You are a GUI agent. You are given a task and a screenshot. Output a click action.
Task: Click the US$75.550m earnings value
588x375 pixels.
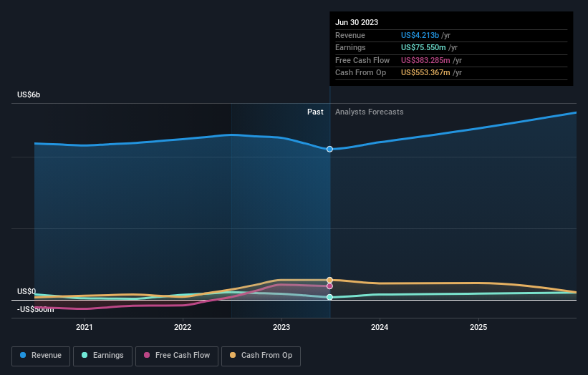pos(423,47)
